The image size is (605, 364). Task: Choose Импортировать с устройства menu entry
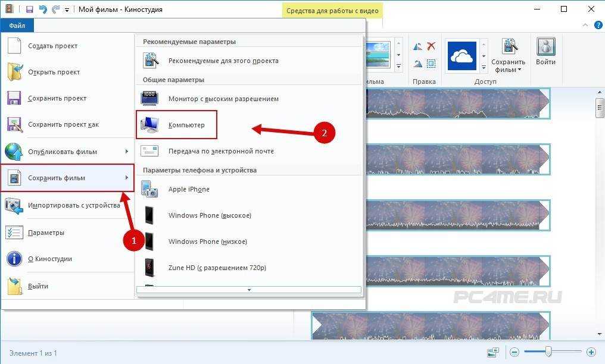coord(67,205)
